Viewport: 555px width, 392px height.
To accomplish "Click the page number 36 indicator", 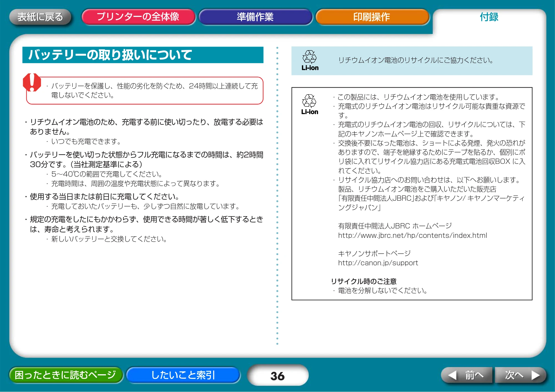I will [277, 376].
